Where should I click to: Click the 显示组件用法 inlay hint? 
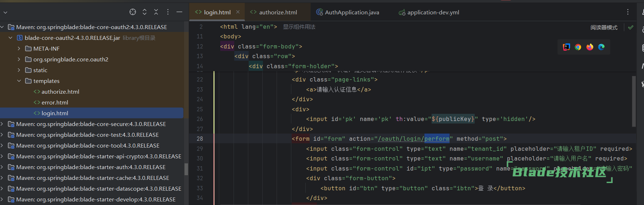(x=299, y=27)
